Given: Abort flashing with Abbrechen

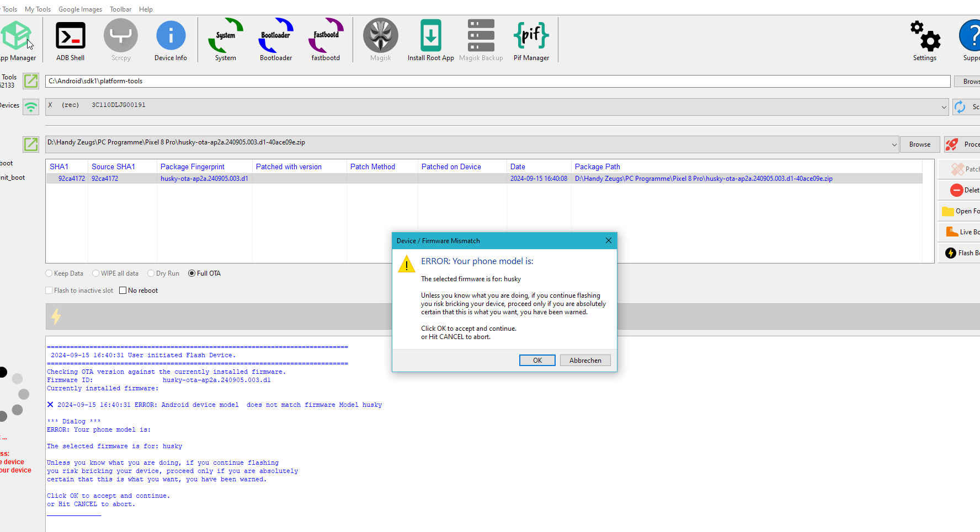Looking at the screenshot, I should tap(585, 360).
